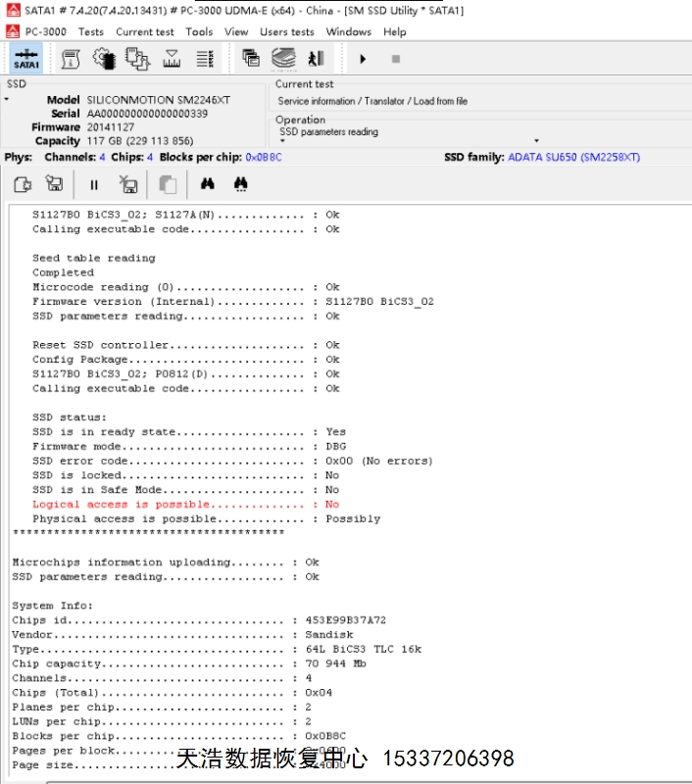Screen dimensions: 692x784
Task: Click the SATA1 port button
Action: [x=26, y=59]
